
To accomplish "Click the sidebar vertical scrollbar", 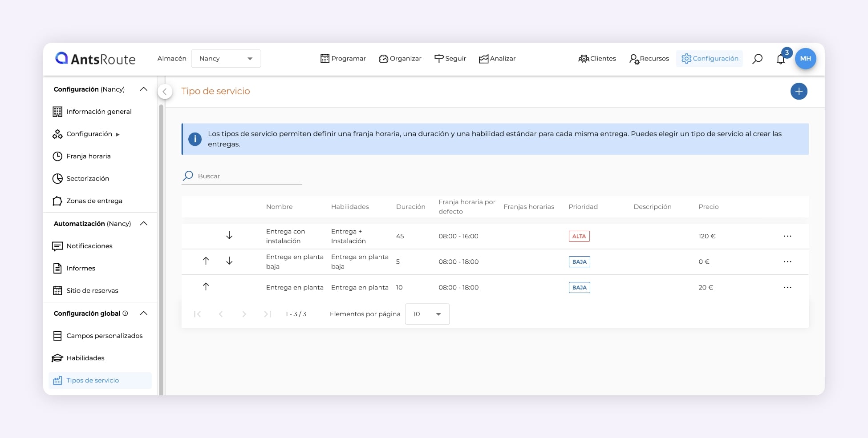I will 161,249.
